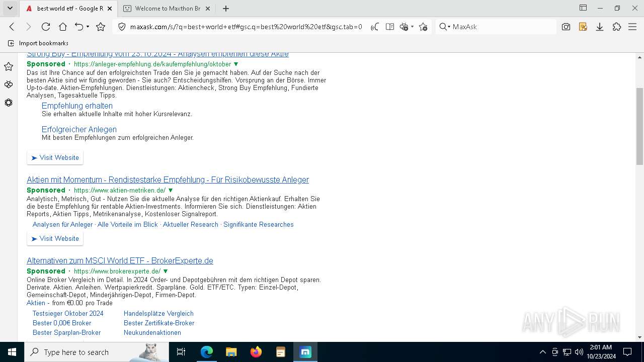
Task: Click Visit Website under aktien-metriken ad
Action: coord(55,239)
